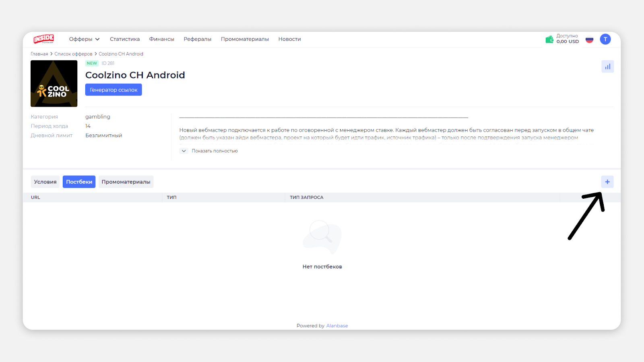
Task: Open the Alanbase footer link
Action: point(337,326)
